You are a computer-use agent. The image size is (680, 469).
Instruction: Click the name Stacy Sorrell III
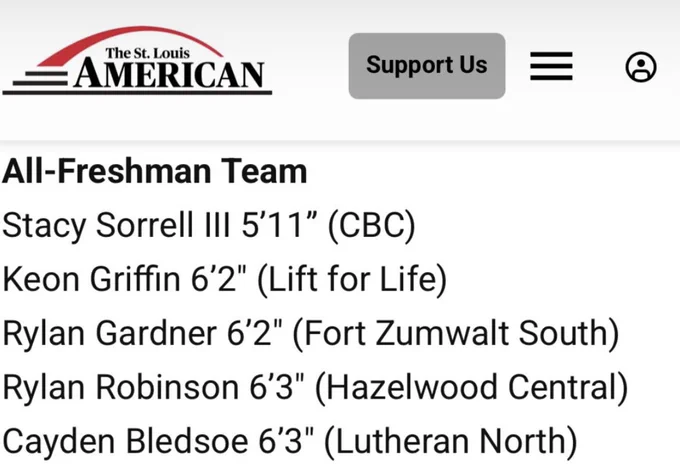116,225
